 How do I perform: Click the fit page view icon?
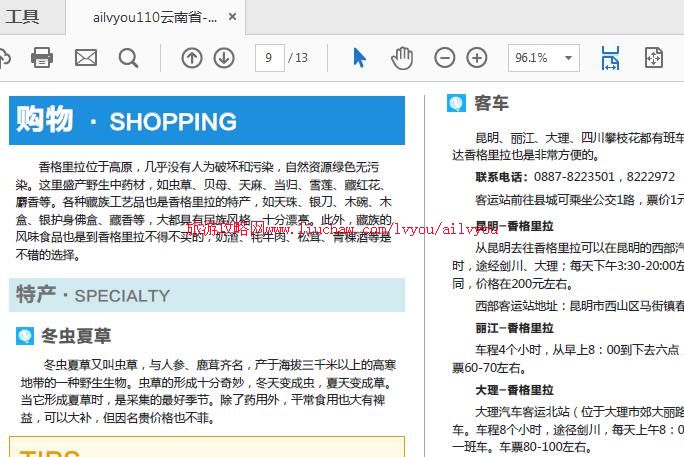pos(654,58)
